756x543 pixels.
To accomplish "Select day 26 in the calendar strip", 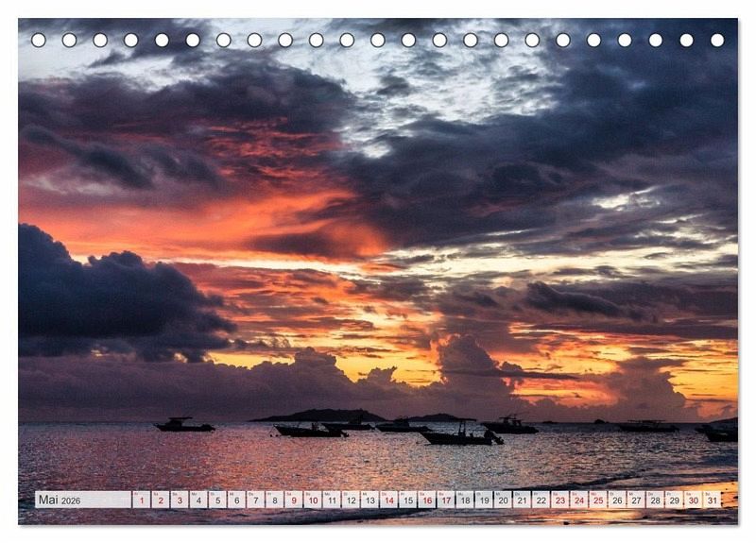I will (618, 501).
